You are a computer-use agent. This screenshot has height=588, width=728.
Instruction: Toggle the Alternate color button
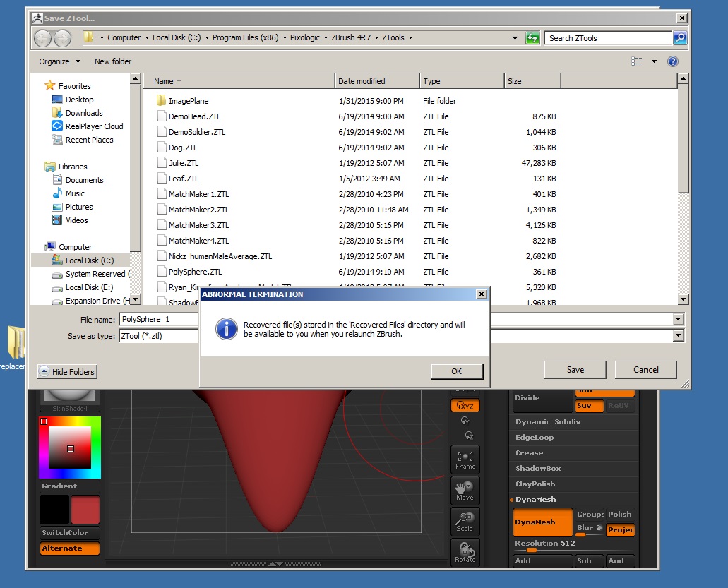pyautogui.click(x=70, y=548)
